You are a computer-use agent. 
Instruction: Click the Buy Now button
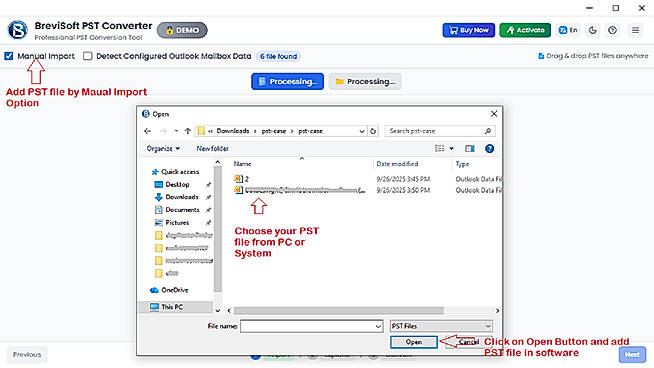(469, 30)
